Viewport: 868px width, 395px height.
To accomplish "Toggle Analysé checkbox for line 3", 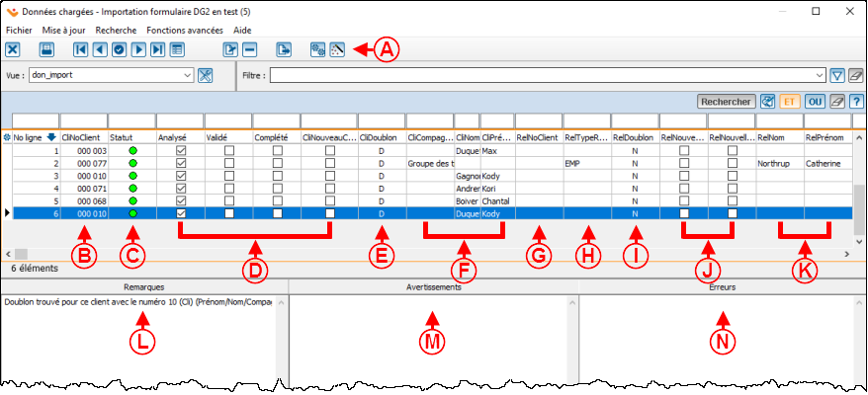I will coord(180,176).
